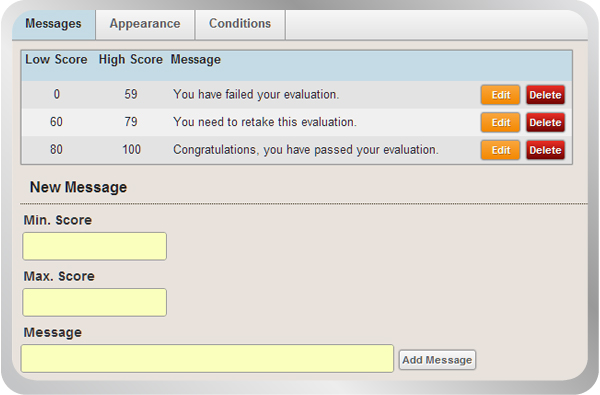Image resolution: width=600 pixels, height=395 pixels.
Task: Delete the 'You have failed your evaluation' message
Action: [545, 95]
